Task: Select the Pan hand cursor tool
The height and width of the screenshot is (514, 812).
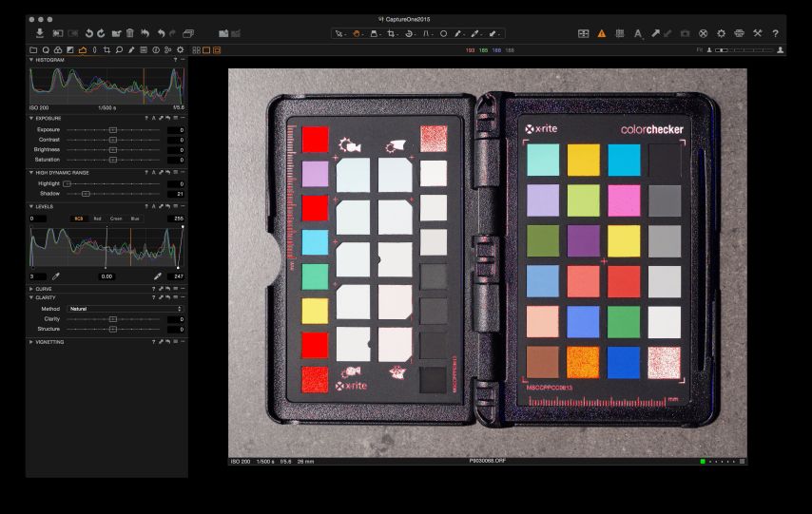Action: pyautogui.click(x=358, y=33)
